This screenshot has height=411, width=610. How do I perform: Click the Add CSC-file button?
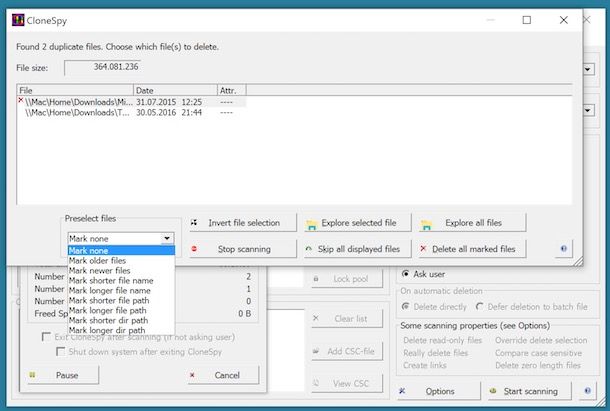click(x=347, y=351)
